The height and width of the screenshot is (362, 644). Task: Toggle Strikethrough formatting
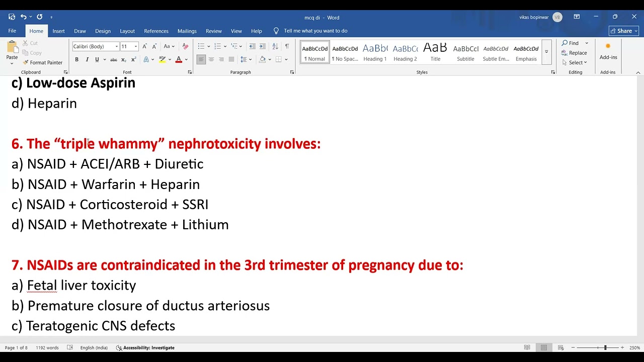(114, 59)
